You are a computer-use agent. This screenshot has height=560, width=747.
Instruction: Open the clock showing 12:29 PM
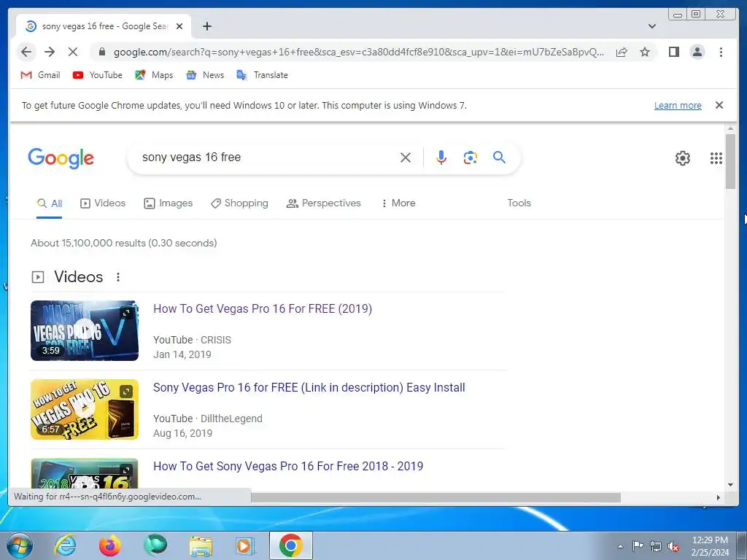[x=710, y=546]
